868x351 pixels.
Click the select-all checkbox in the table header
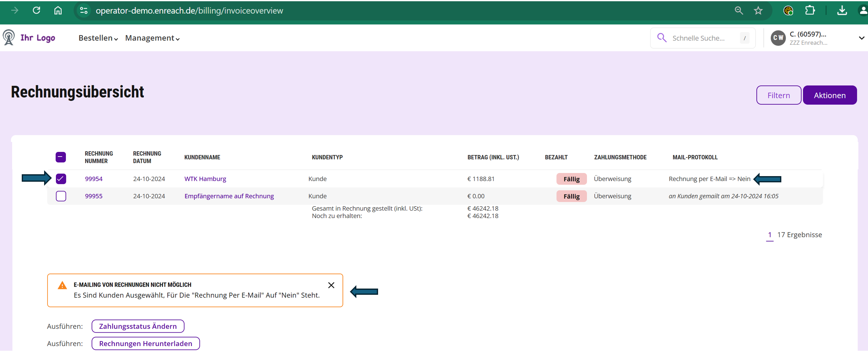coord(61,157)
